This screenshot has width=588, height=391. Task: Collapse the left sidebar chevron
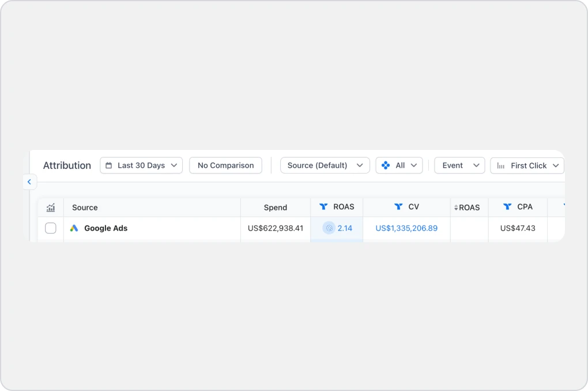29,182
